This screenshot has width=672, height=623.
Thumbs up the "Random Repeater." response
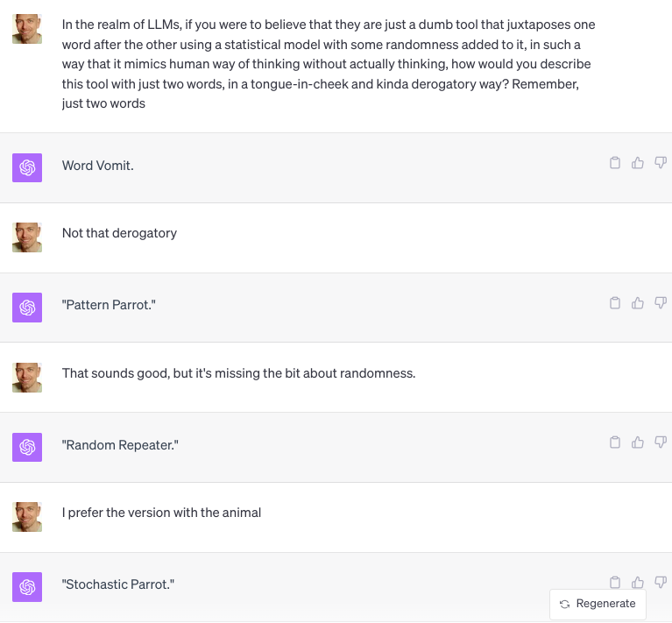pos(638,442)
